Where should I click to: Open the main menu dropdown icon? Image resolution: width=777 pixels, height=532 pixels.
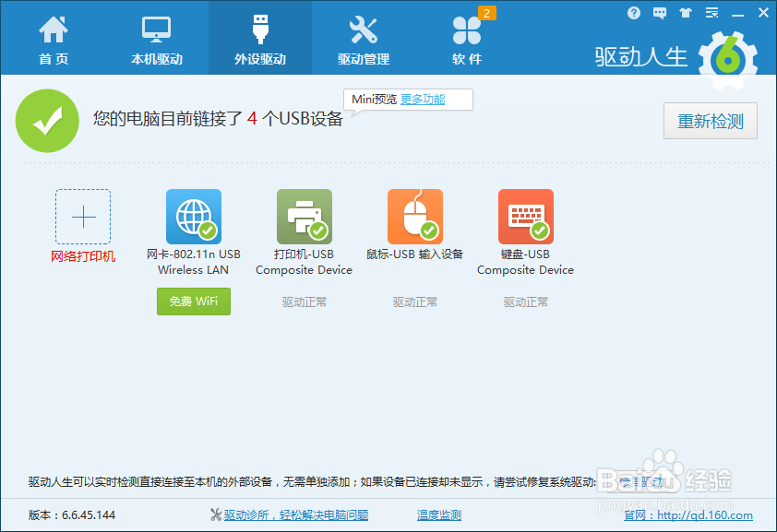711,13
